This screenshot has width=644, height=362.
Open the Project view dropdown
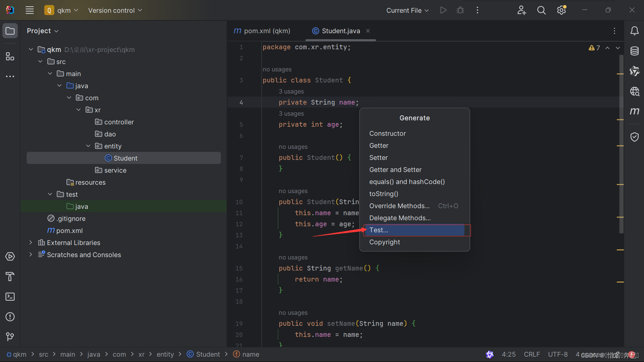[43, 31]
